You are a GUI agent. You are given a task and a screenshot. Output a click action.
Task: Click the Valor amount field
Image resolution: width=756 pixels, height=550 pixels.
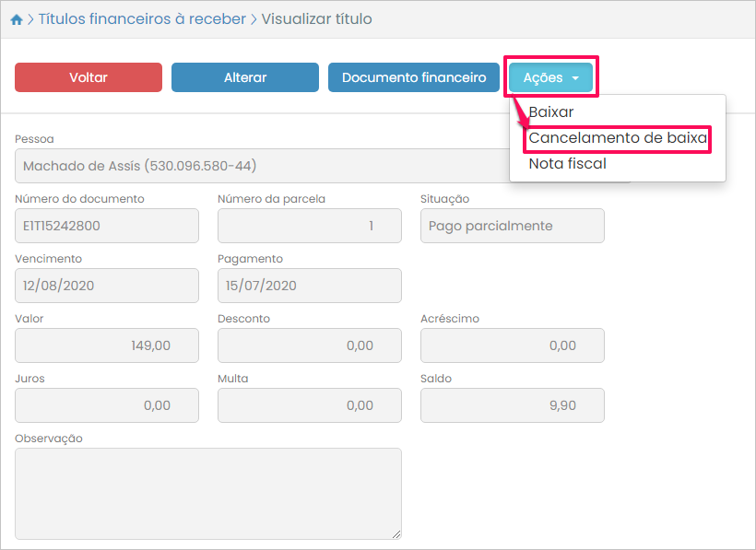coord(107,345)
